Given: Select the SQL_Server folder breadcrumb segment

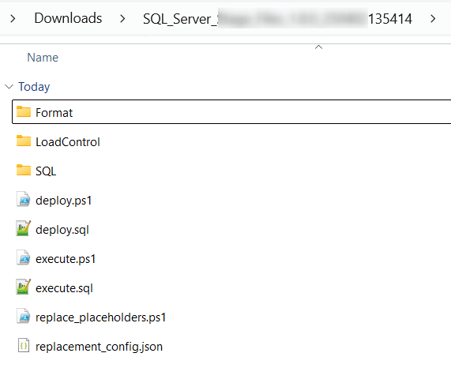Looking at the screenshot, I should click(x=277, y=19).
